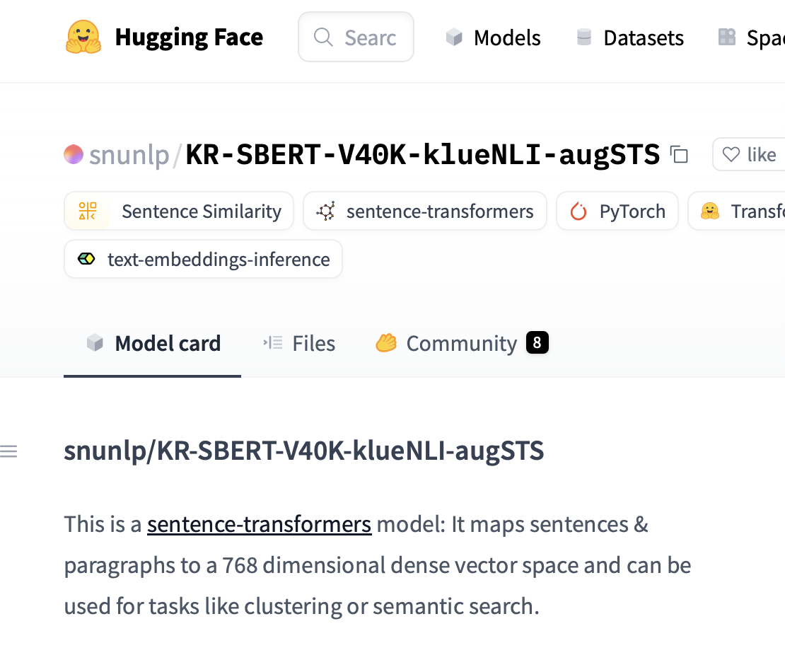The height and width of the screenshot is (672, 785).
Task: Select the sentence-transformers tag
Action: [424, 212]
